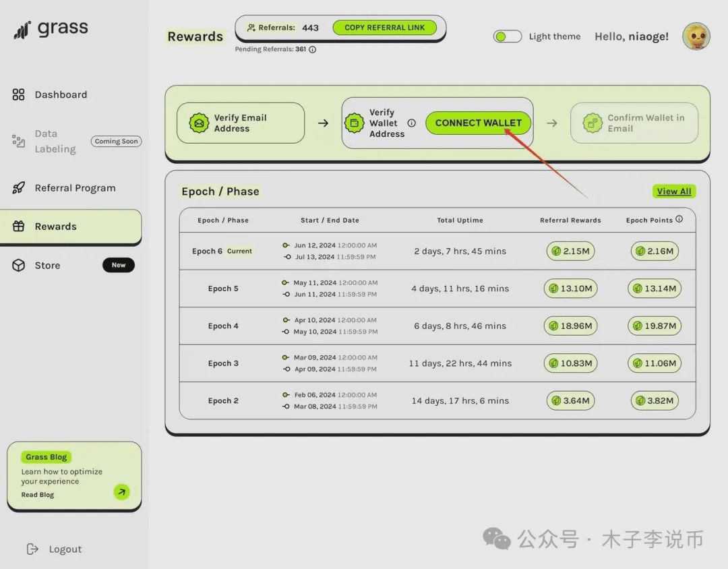Click the 13.10M referral rewards badge
This screenshot has width=728, height=569.
[x=571, y=289]
